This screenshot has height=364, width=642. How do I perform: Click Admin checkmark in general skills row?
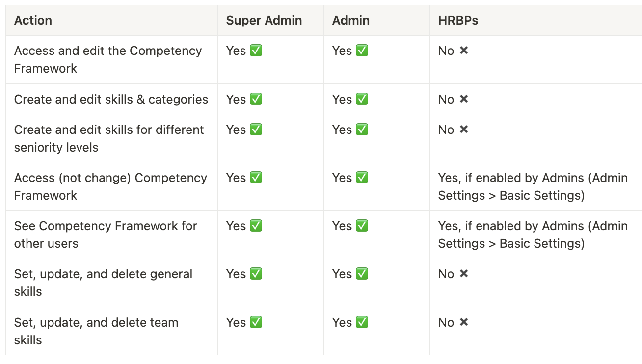point(362,274)
